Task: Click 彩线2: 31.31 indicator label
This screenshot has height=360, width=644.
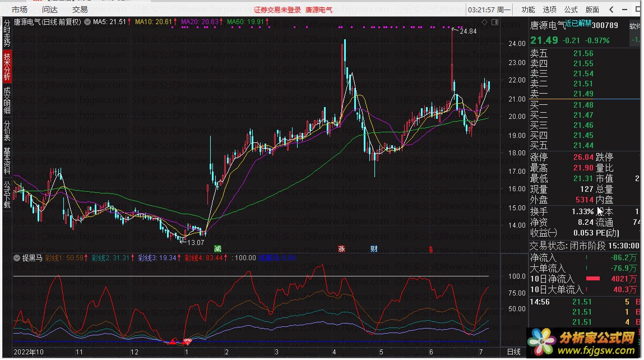Action: 110,258
